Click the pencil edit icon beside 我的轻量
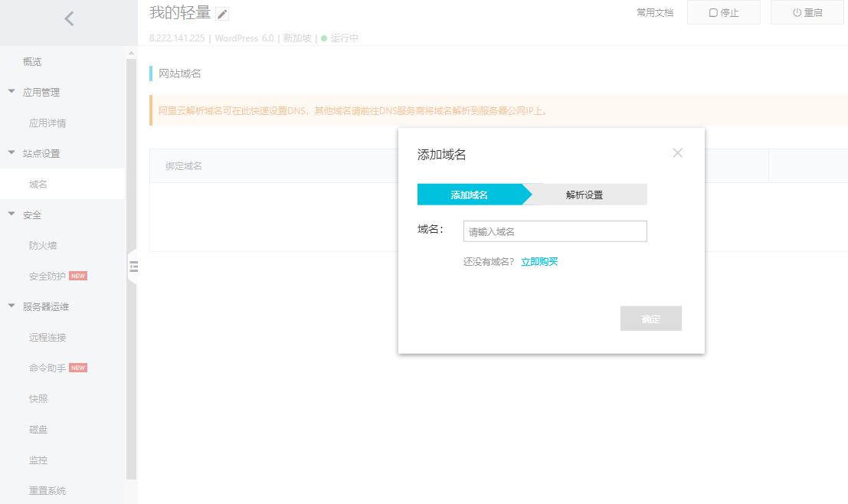The height and width of the screenshot is (504, 848). (221, 13)
